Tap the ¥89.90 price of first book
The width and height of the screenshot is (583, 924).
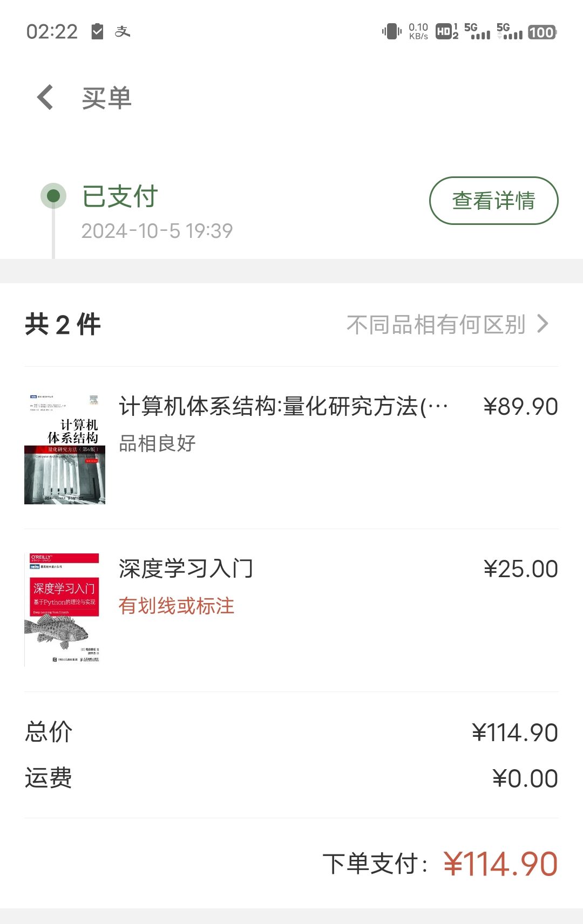[x=520, y=407]
